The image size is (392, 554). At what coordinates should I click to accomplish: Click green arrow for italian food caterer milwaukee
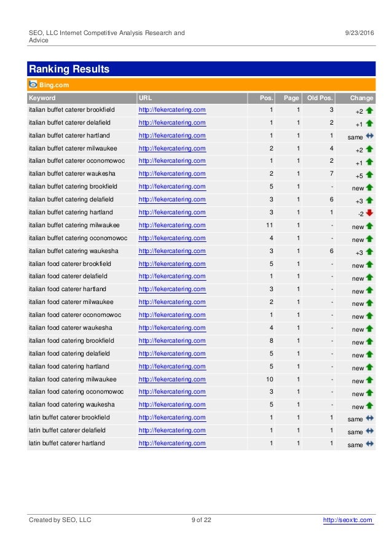point(369,303)
